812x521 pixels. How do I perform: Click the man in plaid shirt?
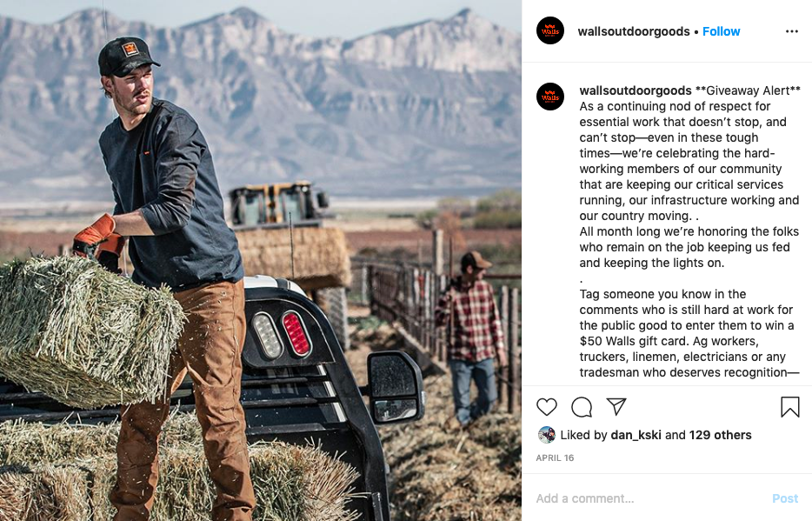[x=469, y=337]
